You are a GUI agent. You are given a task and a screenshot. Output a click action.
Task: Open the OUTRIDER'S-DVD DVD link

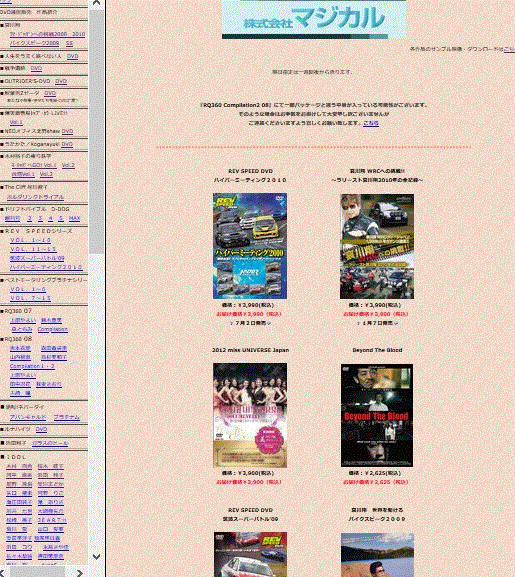click(61, 81)
